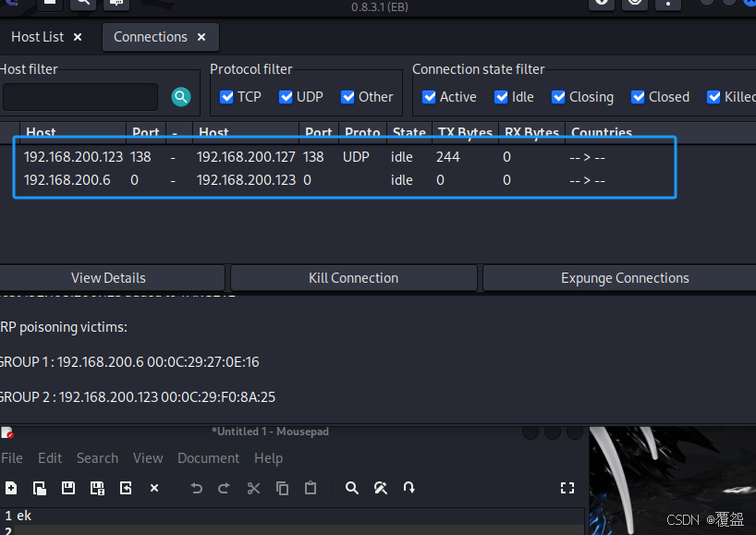Sort by the TX Bytes column header
This screenshot has height=535, width=756.
465,132
